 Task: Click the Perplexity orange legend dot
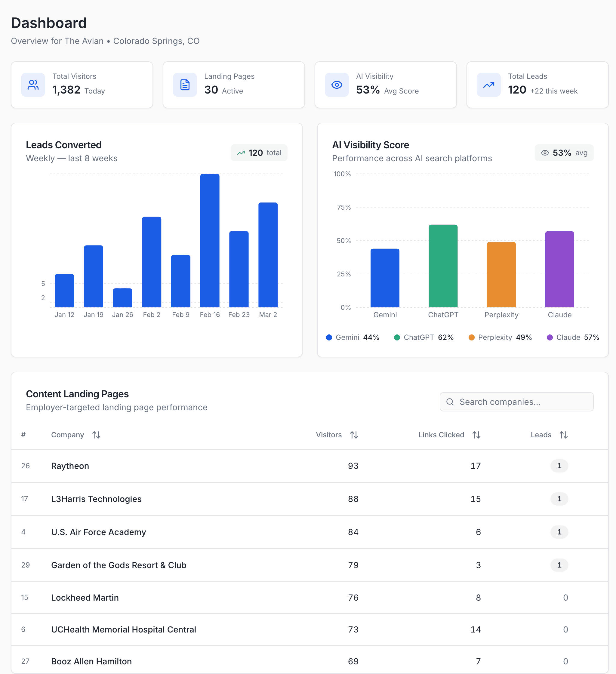(472, 337)
